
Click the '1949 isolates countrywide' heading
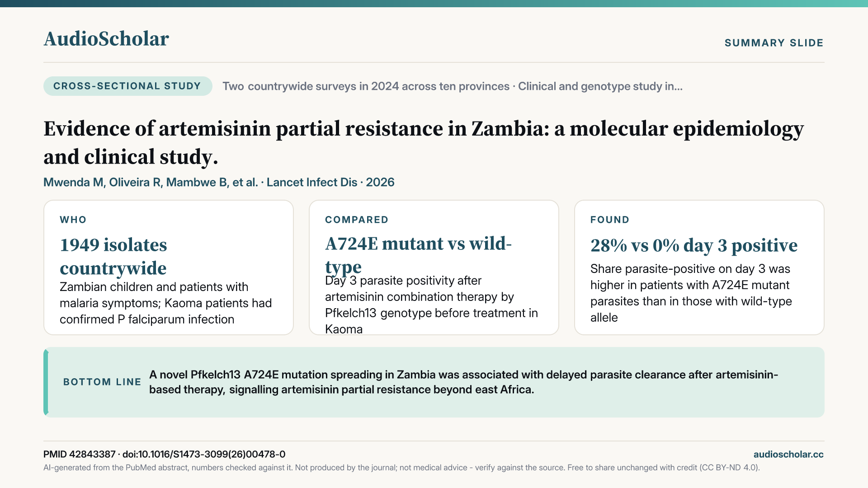[x=113, y=256]
